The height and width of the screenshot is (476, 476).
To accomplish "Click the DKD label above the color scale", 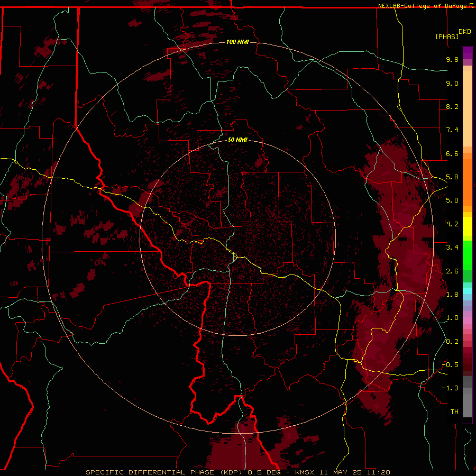I will coord(465,32).
